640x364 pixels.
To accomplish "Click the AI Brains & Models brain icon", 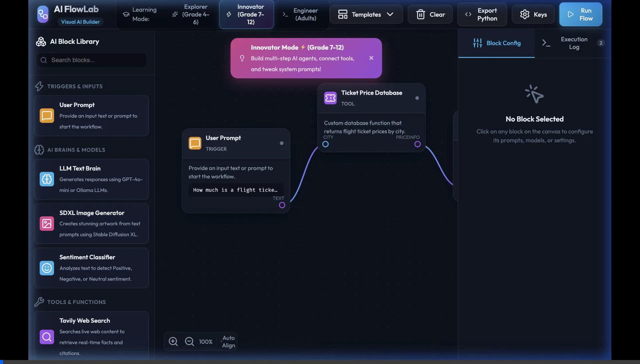I will coord(39,150).
